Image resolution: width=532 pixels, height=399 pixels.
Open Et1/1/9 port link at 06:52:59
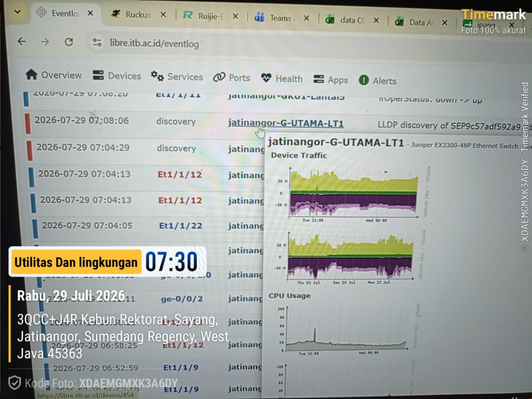(x=181, y=367)
